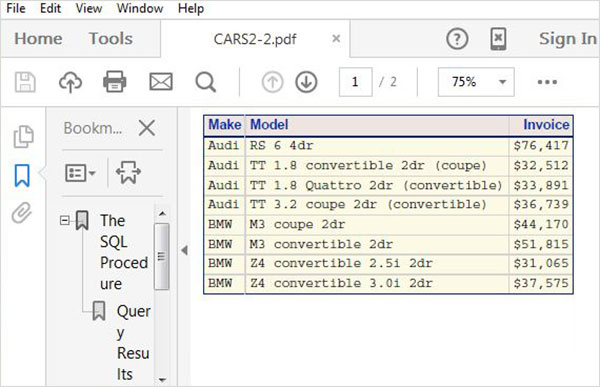Image resolution: width=600 pixels, height=387 pixels.
Task: Click the $31,065 invoice value
Action: click(541, 263)
